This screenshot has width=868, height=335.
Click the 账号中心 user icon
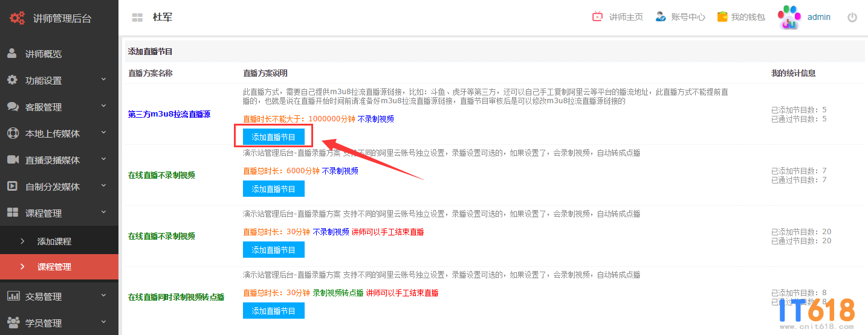point(661,17)
